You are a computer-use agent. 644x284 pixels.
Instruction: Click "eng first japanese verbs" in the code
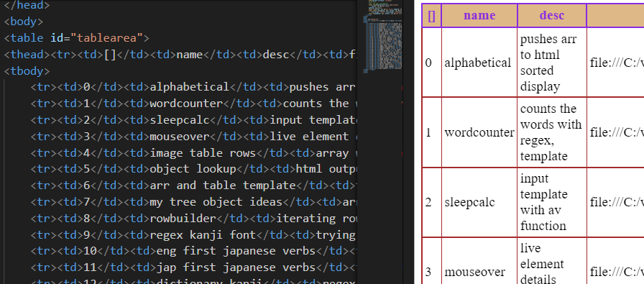pos(236,251)
